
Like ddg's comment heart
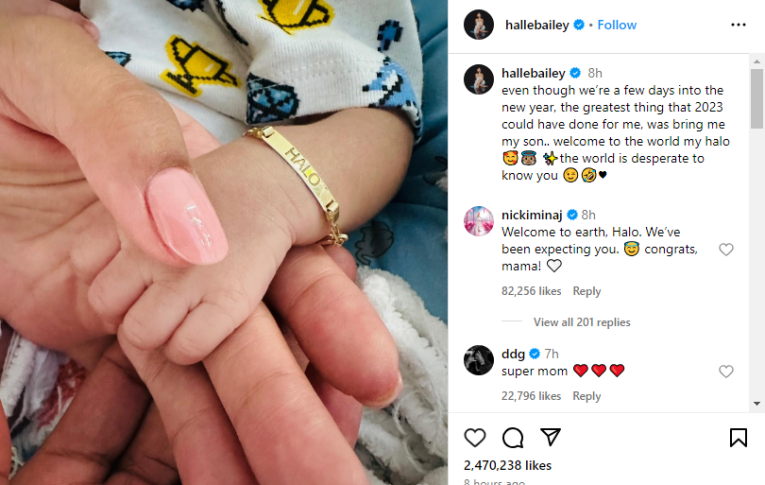pos(726,371)
